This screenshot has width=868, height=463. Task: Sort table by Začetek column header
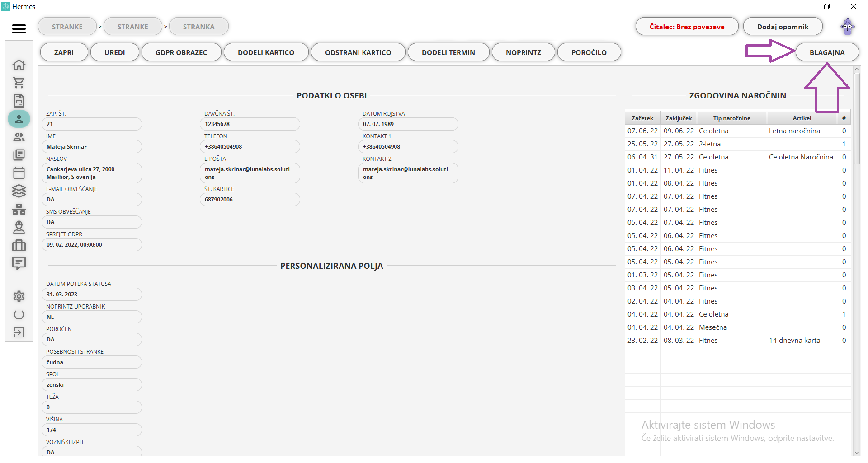click(x=642, y=118)
